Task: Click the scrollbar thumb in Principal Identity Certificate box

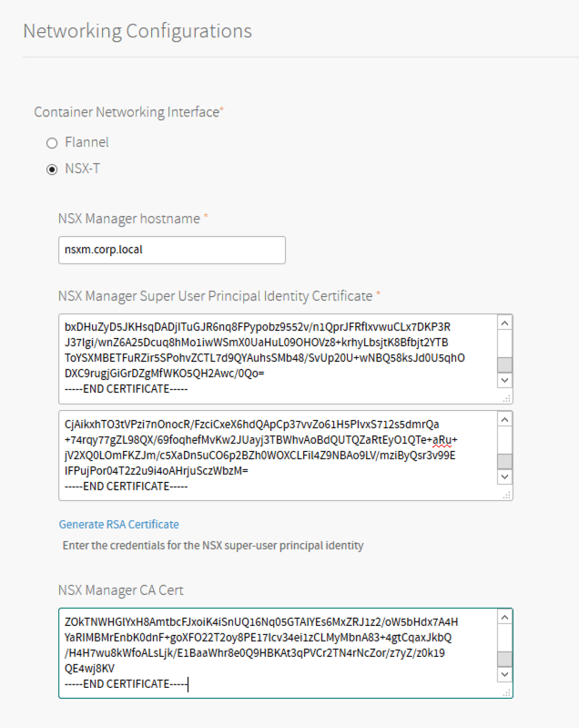Action: [503, 365]
